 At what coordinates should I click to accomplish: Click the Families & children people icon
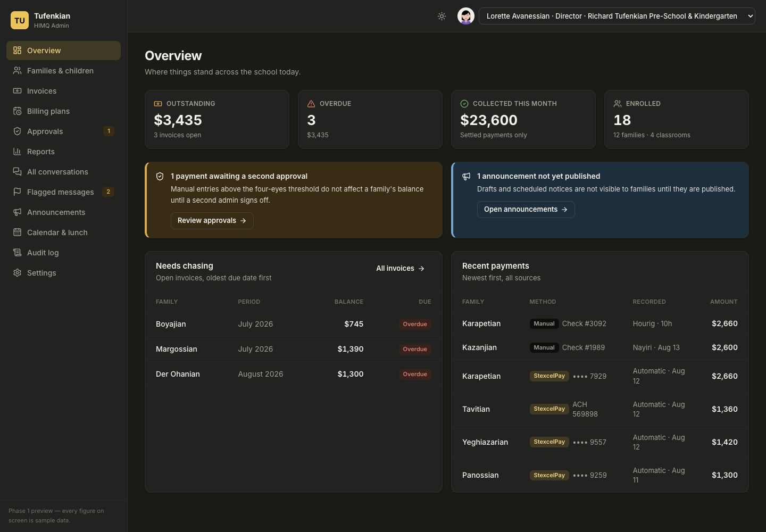pyautogui.click(x=17, y=71)
